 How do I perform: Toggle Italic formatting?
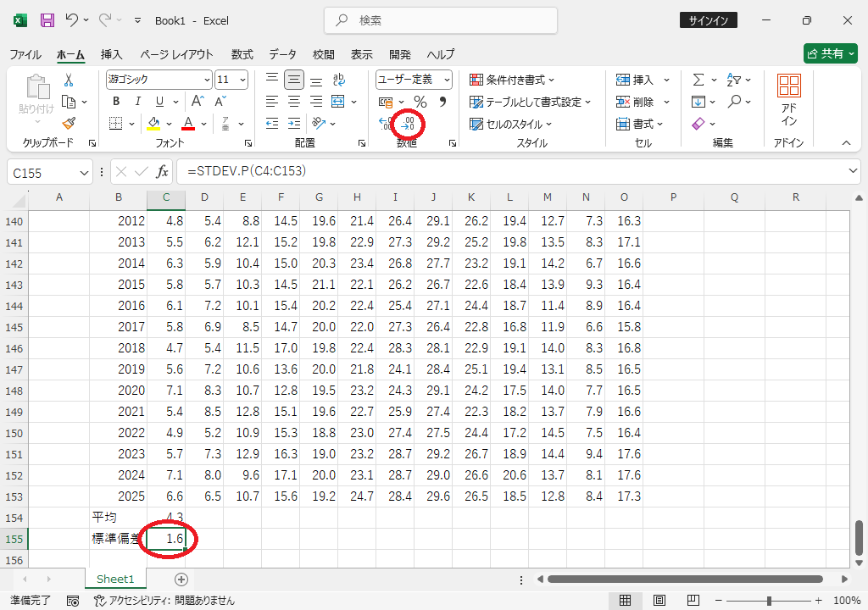tap(138, 102)
